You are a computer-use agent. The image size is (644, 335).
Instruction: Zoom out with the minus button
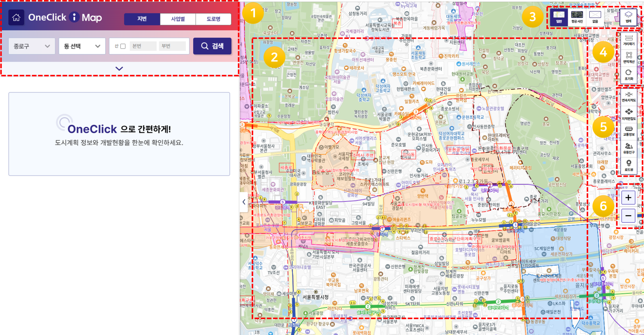pos(628,216)
